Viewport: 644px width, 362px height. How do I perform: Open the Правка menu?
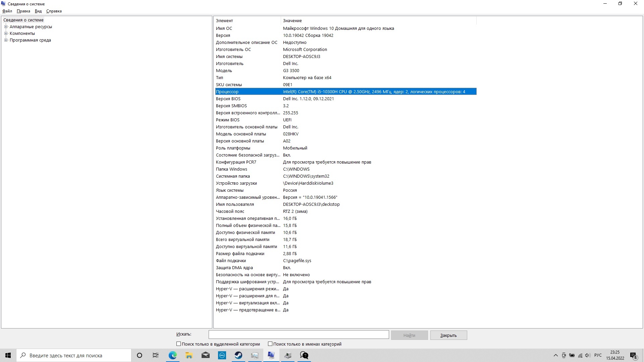pos(23,11)
